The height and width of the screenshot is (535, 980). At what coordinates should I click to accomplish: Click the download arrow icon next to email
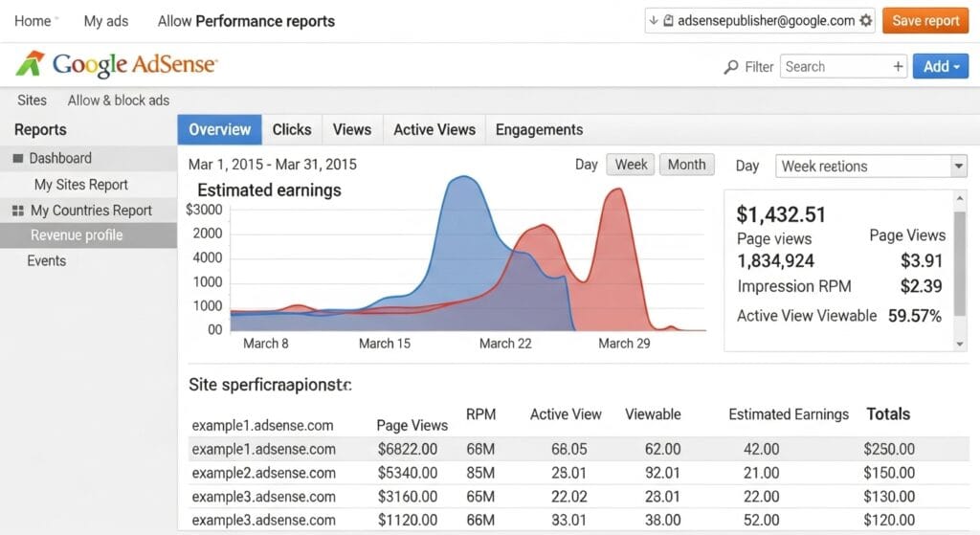[653, 21]
